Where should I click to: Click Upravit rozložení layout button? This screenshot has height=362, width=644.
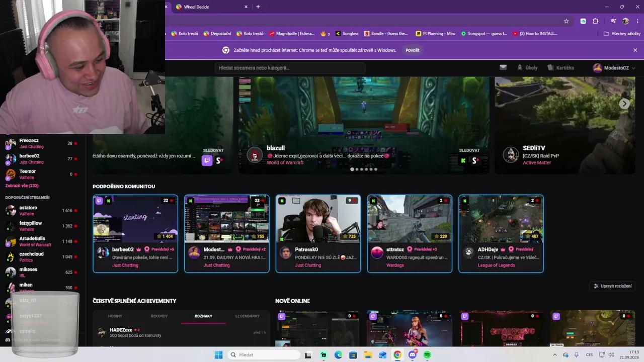(x=612, y=286)
